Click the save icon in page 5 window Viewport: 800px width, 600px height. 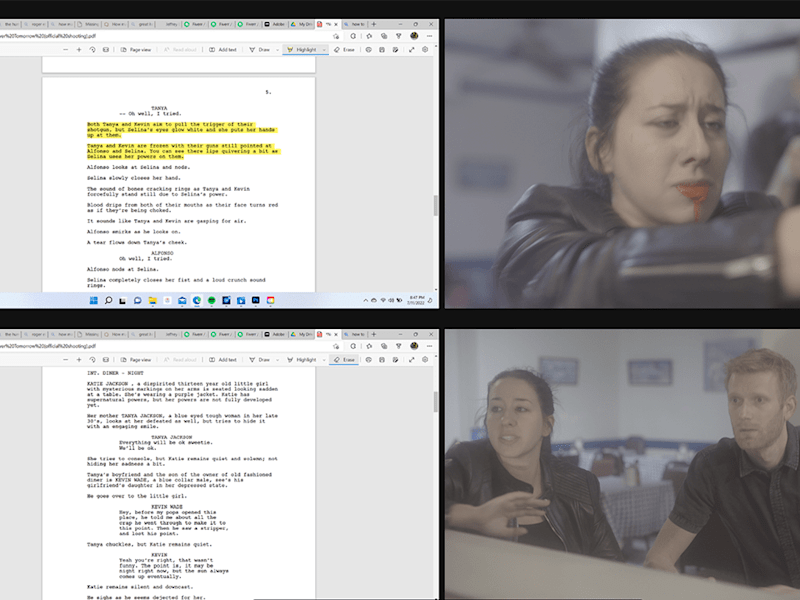coord(382,49)
